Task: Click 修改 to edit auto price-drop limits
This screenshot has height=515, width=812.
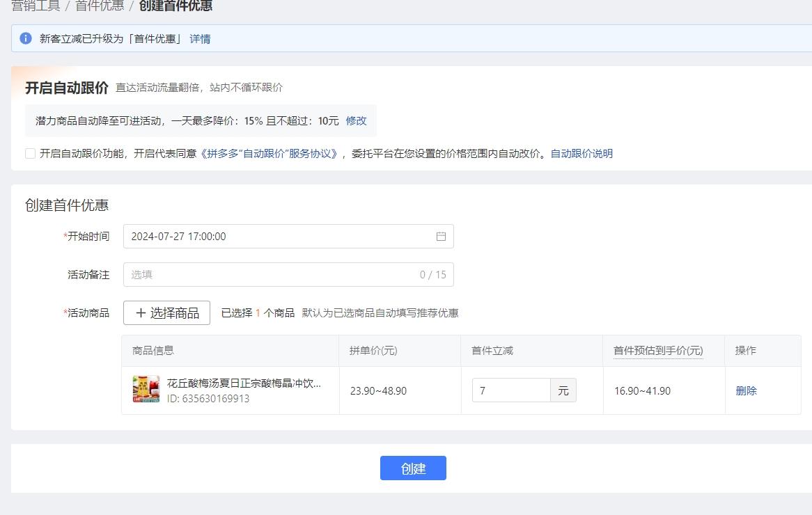Action: 356,120
